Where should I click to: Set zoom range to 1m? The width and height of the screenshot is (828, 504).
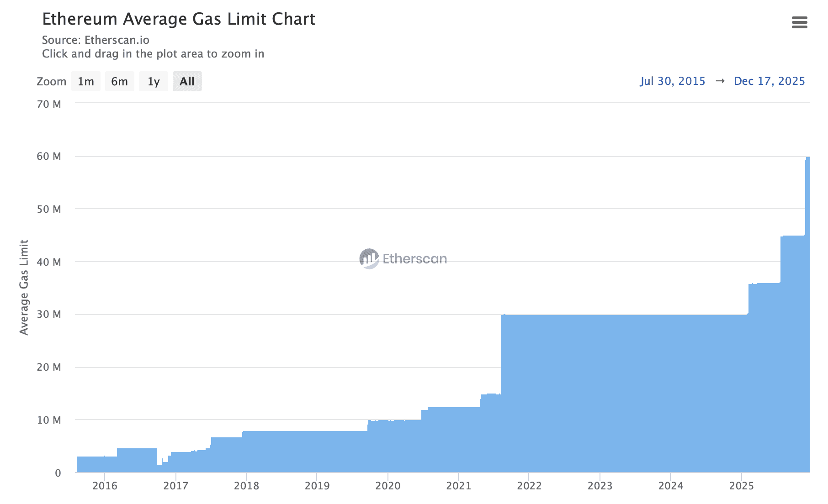(86, 82)
